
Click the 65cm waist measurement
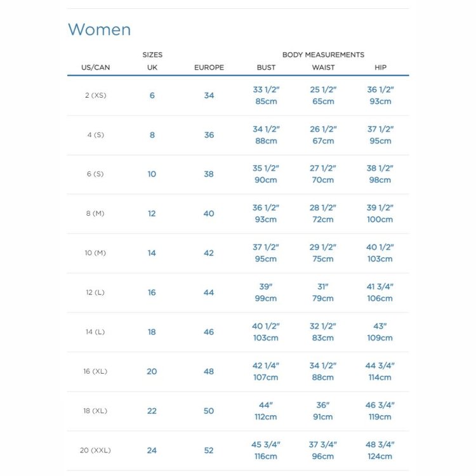(x=323, y=102)
